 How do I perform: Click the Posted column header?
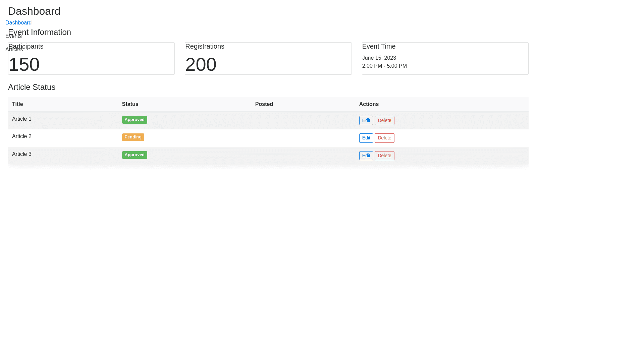tap(264, 104)
